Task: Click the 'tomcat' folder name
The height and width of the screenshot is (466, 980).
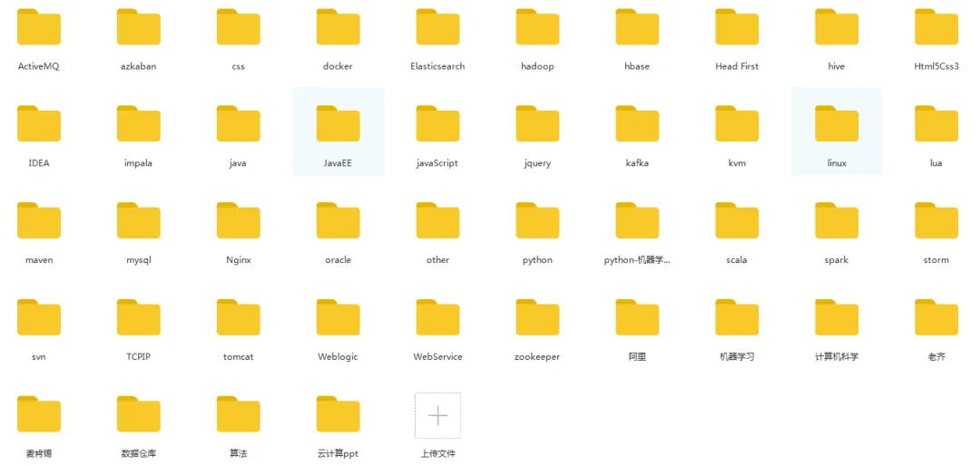Action: pyautogui.click(x=238, y=356)
